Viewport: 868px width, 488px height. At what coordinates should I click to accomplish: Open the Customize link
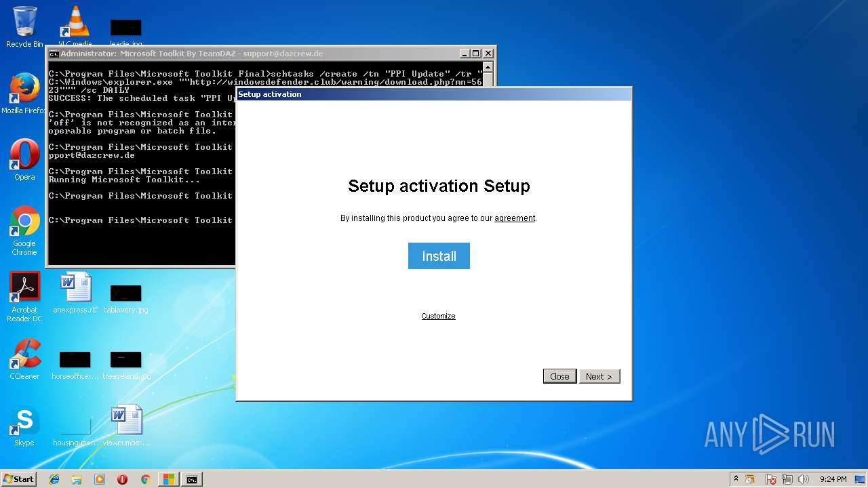tap(438, 316)
